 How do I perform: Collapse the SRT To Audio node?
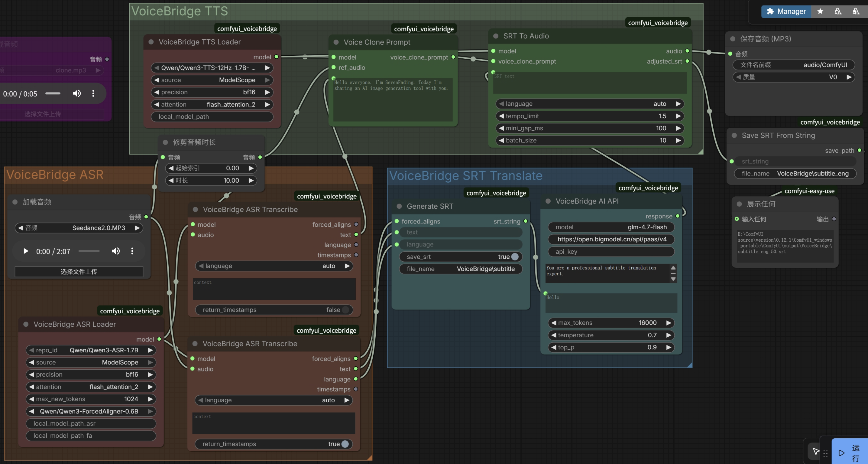pos(496,36)
